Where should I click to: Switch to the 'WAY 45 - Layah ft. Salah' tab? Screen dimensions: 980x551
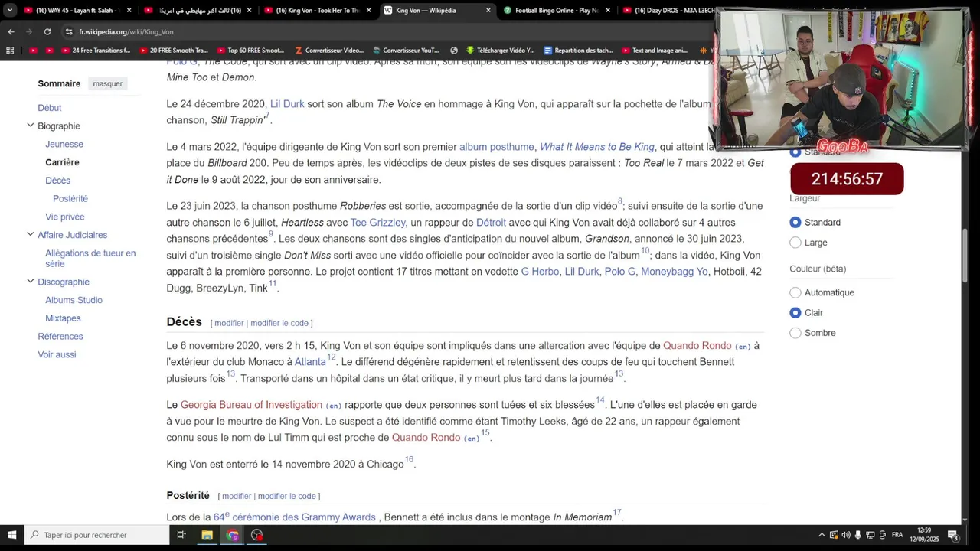pos(77,11)
